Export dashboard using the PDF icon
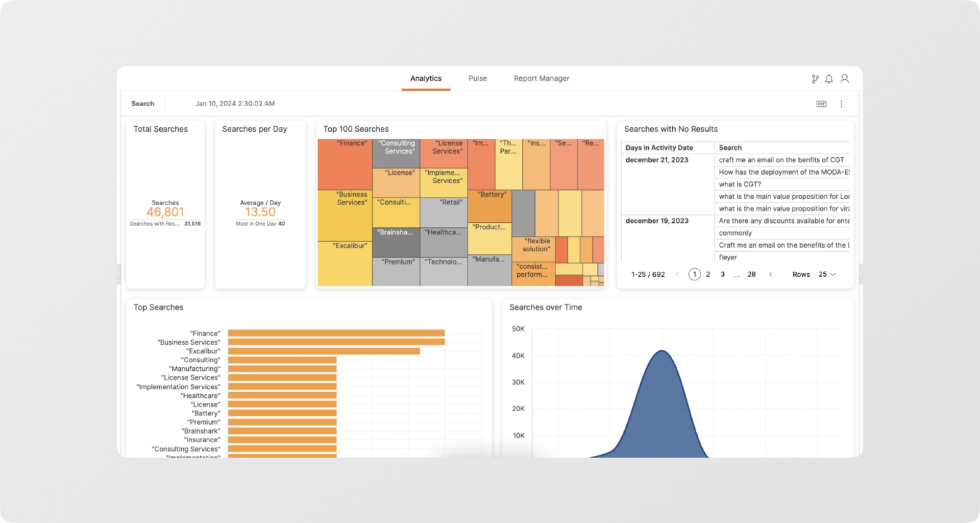Viewport: 980px width, 523px height. point(821,104)
